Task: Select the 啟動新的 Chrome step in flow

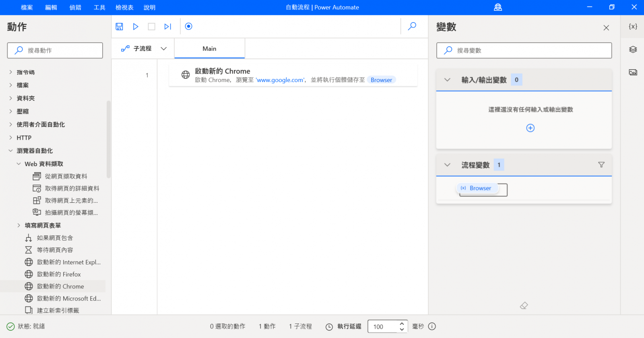Action: 293,75
